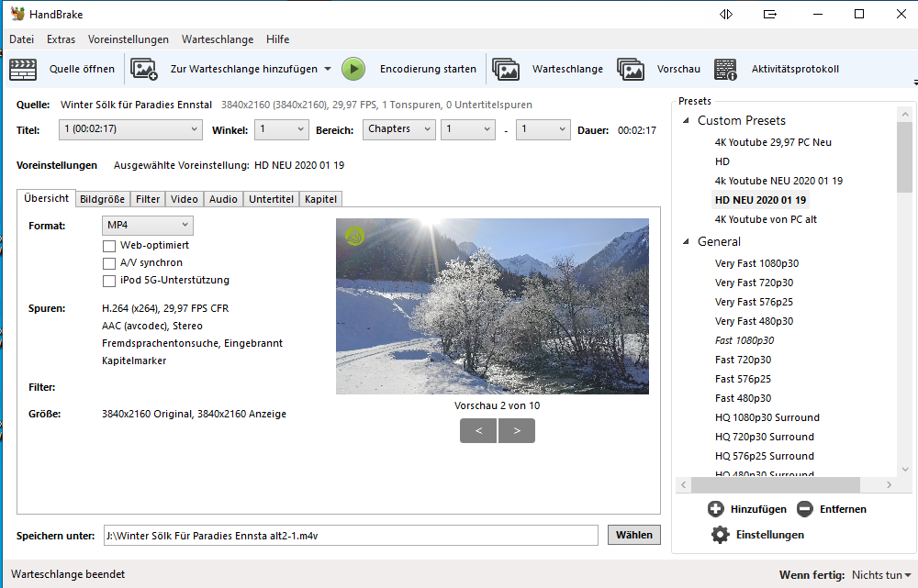Screen dimensions: 918x588
Task: Open the Wenn fertig Nichts tun dropdown
Action: tap(881, 575)
